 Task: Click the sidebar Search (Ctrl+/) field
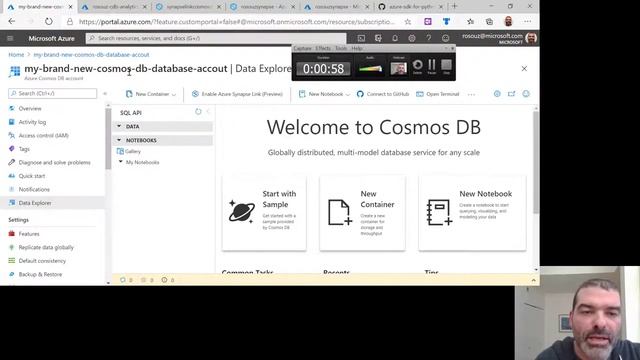(x=53, y=93)
